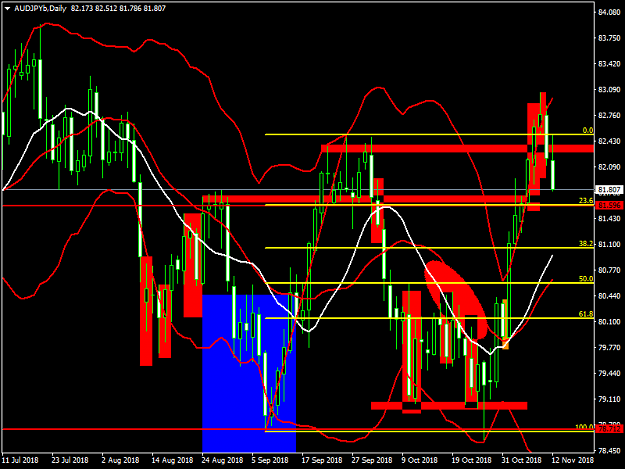Click the 9 Oct 2018 date label

(x=420, y=460)
